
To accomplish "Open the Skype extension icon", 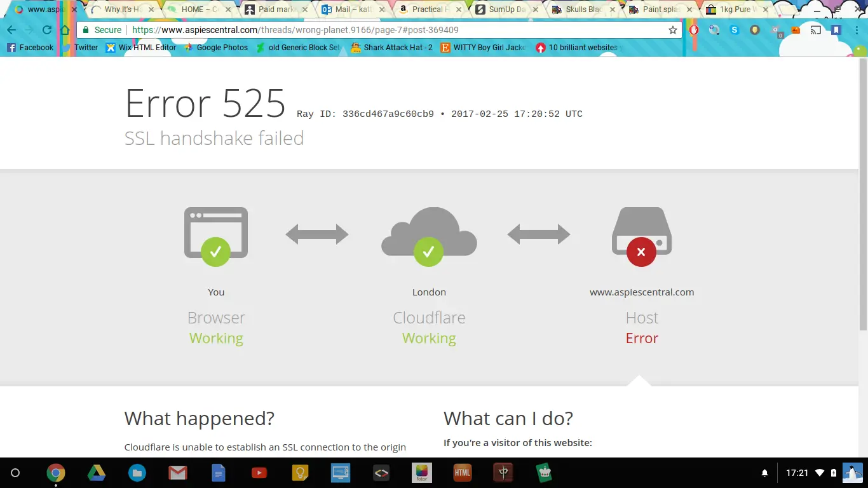I will pos(735,30).
